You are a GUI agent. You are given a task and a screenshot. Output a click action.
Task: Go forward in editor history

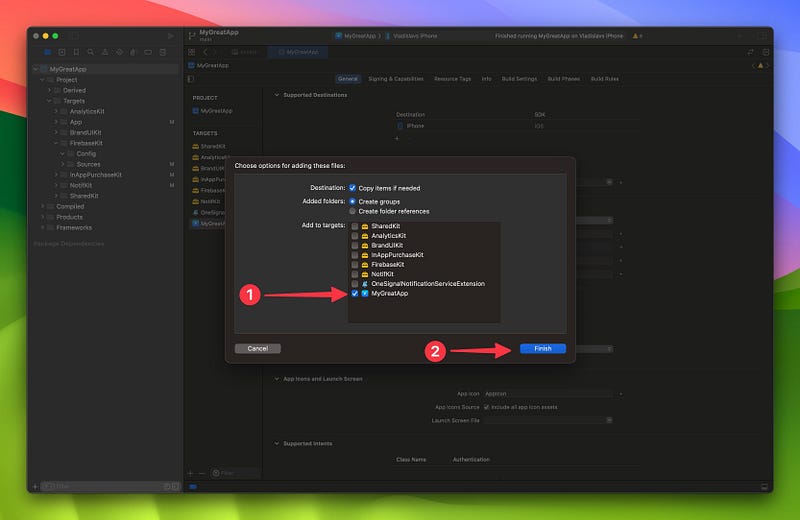(214, 52)
